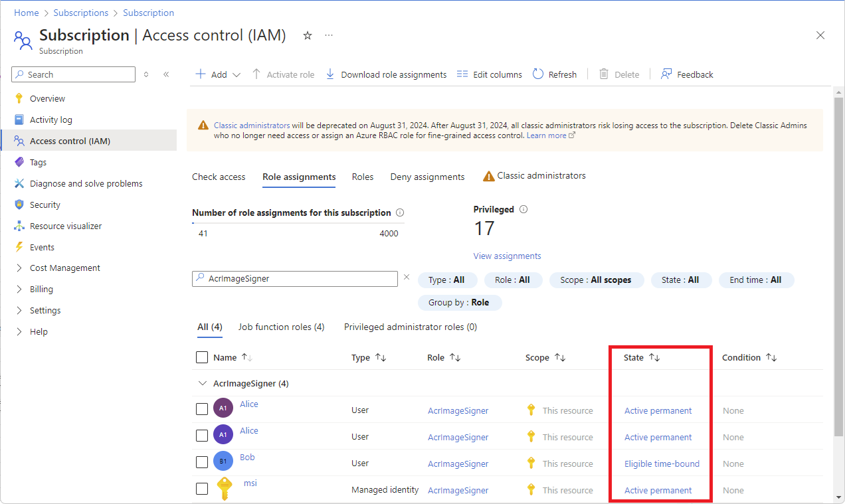Image resolution: width=845 pixels, height=504 pixels.
Task: Sort by State column arrows
Action: (x=654, y=357)
